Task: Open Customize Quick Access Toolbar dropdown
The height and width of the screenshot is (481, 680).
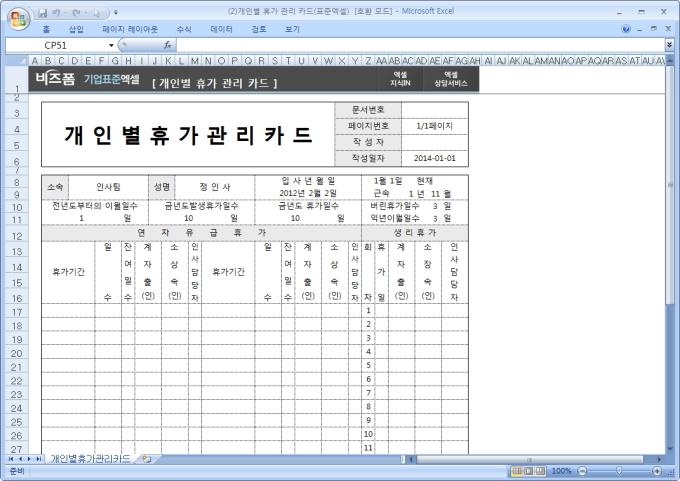Action: tap(116, 11)
